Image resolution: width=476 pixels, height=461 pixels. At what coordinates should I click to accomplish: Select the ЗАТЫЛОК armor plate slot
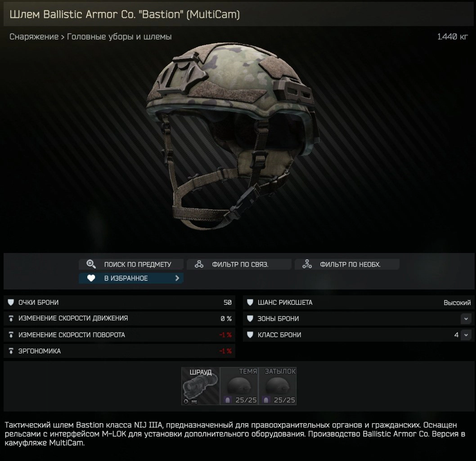pyautogui.click(x=278, y=386)
